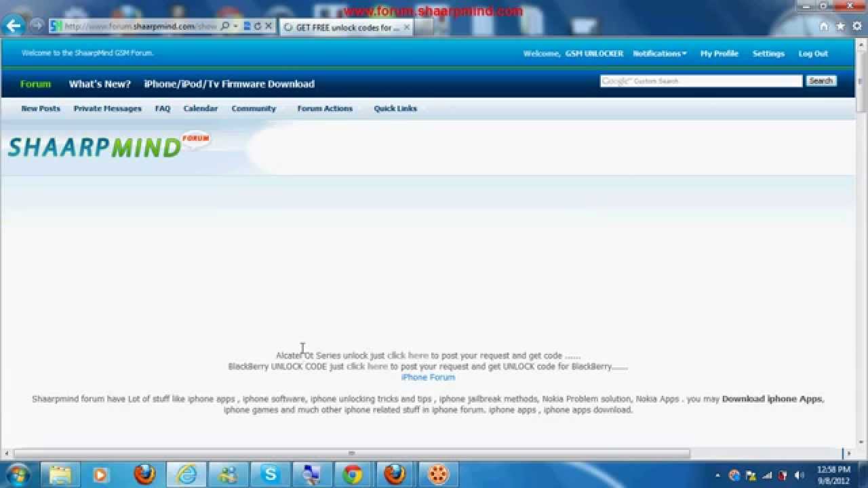The width and height of the screenshot is (868, 488).
Task: Open the first Firefox taskbar icon
Action: pyautogui.click(x=144, y=474)
